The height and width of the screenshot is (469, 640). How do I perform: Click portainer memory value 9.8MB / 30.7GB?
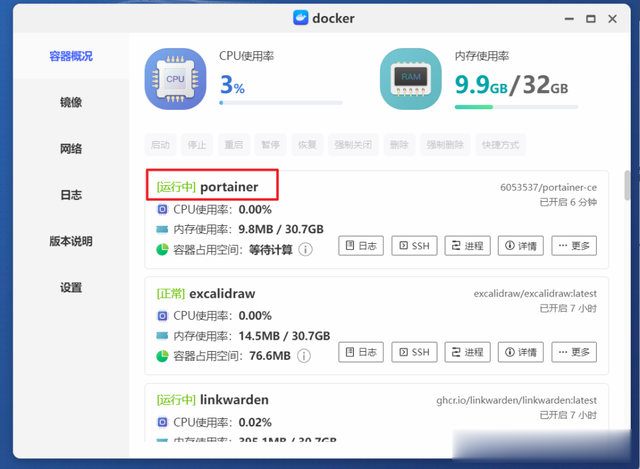point(281,229)
